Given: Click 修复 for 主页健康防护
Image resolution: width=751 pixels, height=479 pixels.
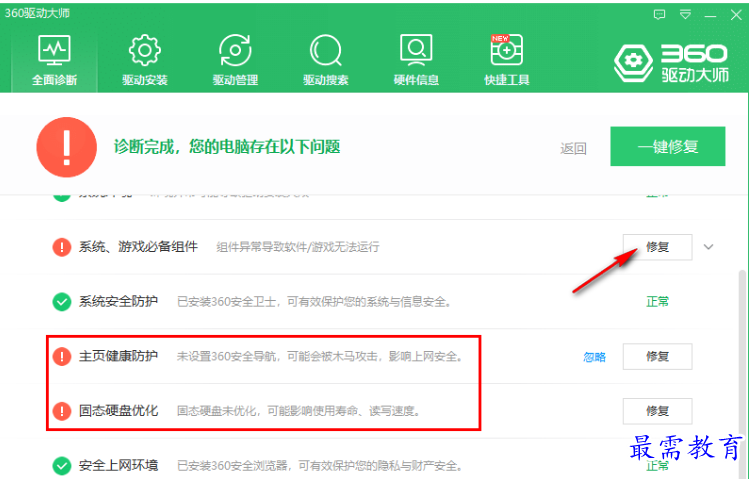Looking at the screenshot, I should [x=658, y=356].
